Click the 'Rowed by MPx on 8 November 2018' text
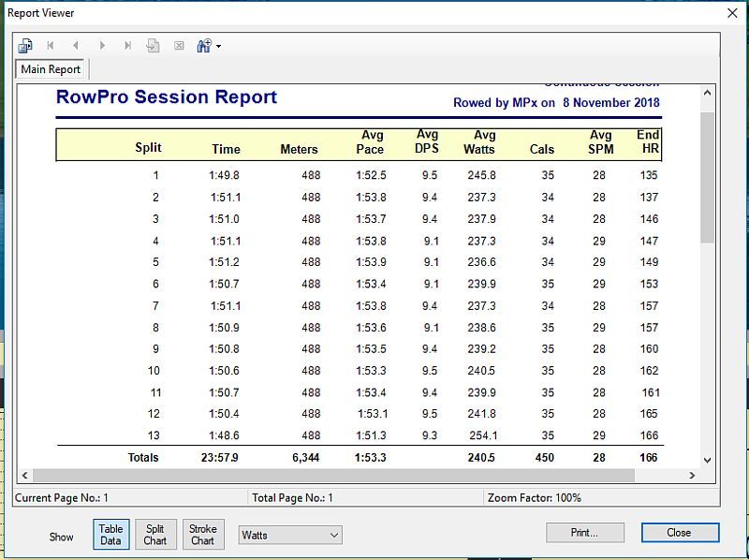Screen dimensions: 749x560 coord(556,103)
